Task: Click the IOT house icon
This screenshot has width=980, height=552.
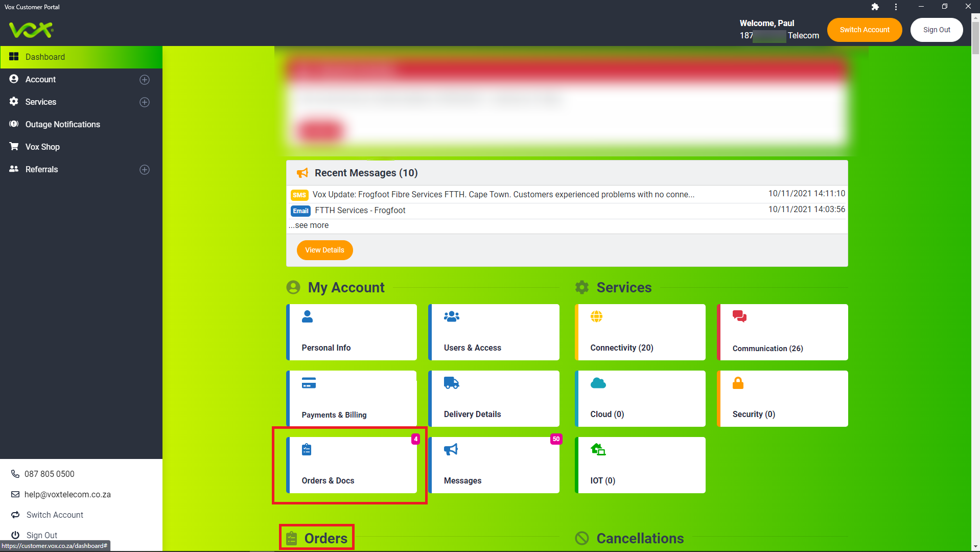Action: [x=598, y=449]
